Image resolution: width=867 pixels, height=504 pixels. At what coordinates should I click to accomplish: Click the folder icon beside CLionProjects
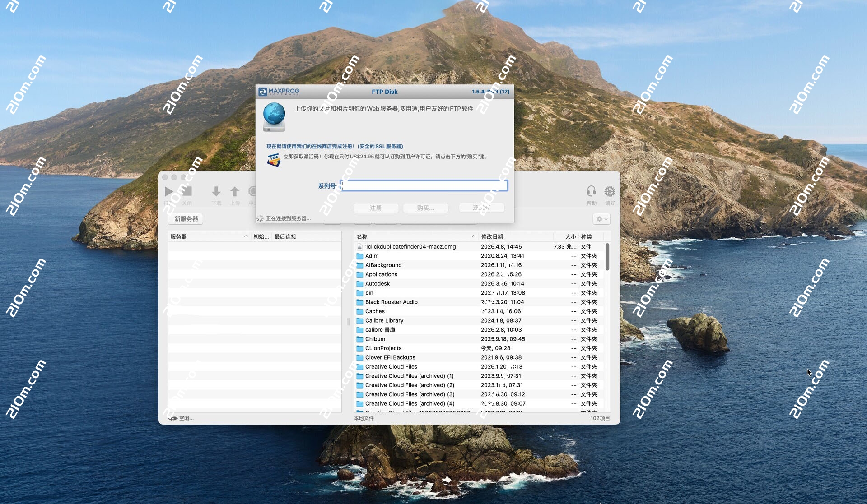pos(360,348)
